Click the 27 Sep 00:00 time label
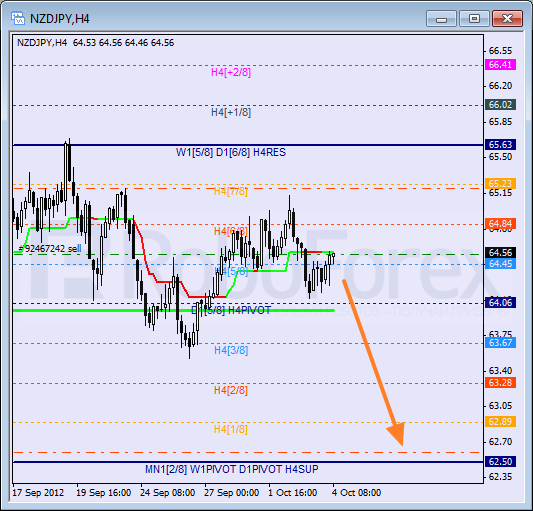This screenshot has height=511, width=533. pyautogui.click(x=231, y=493)
